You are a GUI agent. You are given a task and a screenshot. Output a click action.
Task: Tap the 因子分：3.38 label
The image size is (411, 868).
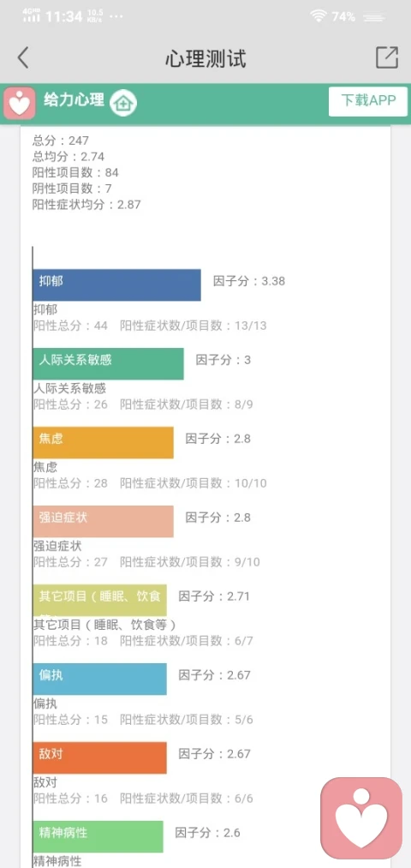point(249,281)
